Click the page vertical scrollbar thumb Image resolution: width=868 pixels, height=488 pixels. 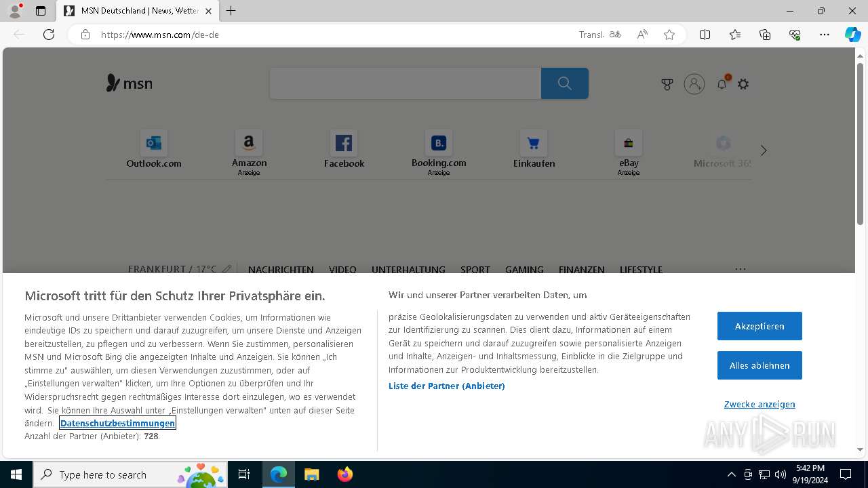[x=860, y=142]
